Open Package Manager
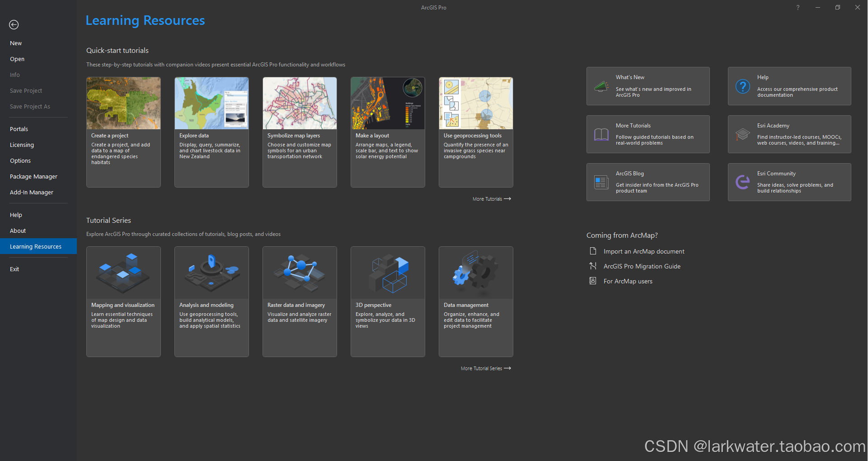The image size is (868, 461). (x=38, y=177)
